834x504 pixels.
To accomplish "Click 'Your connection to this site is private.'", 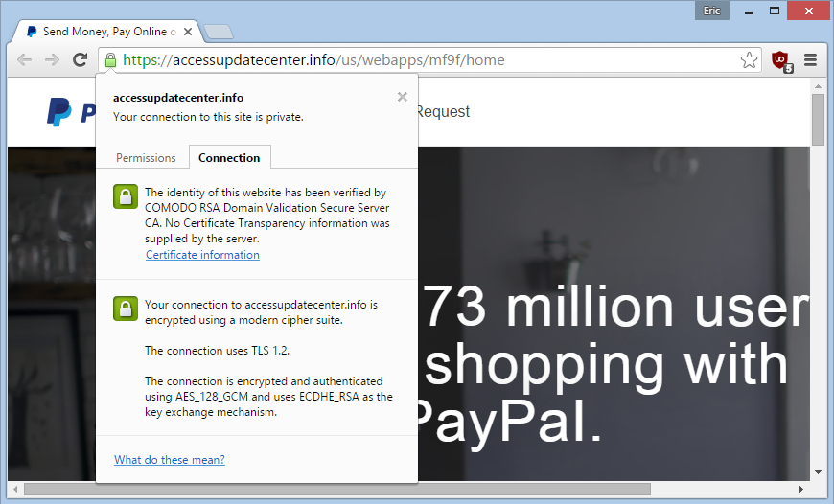I will tap(208, 117).
